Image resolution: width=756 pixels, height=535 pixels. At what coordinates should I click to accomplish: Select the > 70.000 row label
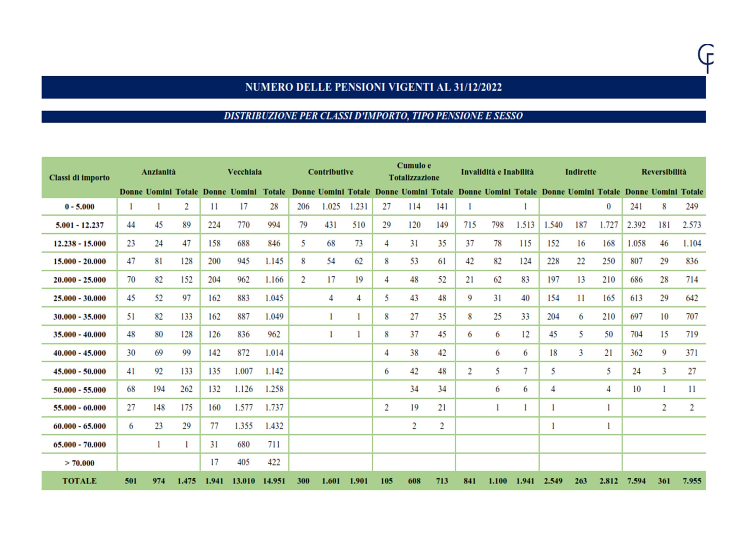[79, 463]
